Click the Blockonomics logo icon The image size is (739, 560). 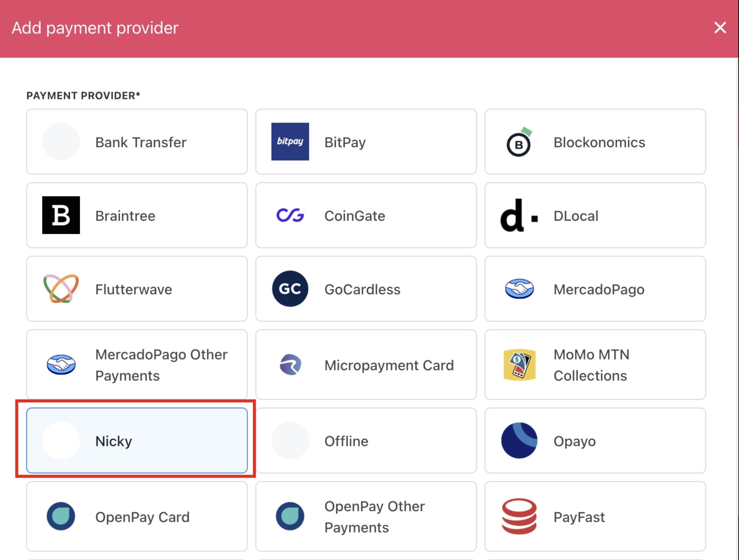point(519,142)
